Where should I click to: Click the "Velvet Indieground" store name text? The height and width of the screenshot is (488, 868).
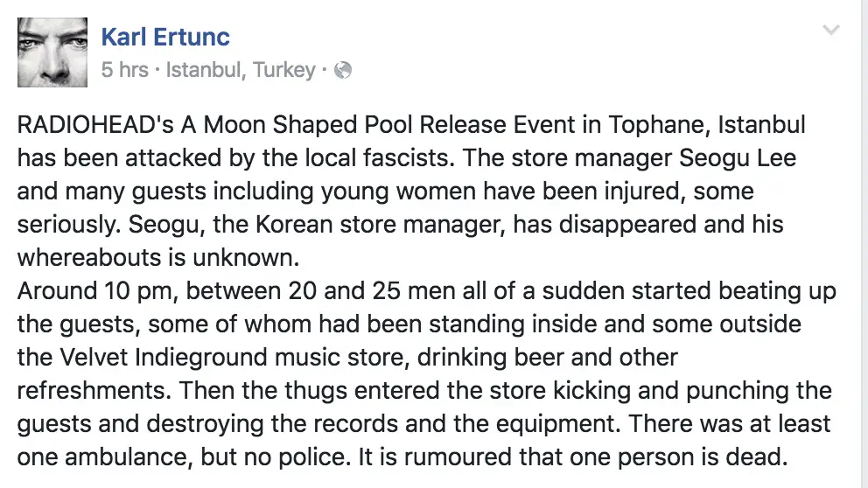(x=164, y=358)
